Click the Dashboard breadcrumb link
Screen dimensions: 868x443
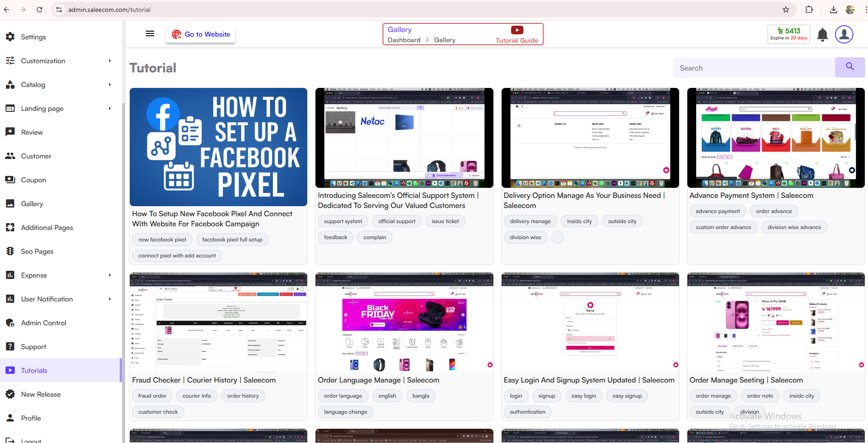click(x=404, y=40)
